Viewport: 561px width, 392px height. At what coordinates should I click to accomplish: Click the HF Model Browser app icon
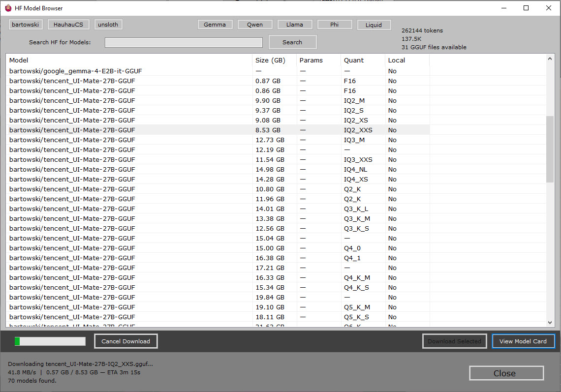point(8,8)
